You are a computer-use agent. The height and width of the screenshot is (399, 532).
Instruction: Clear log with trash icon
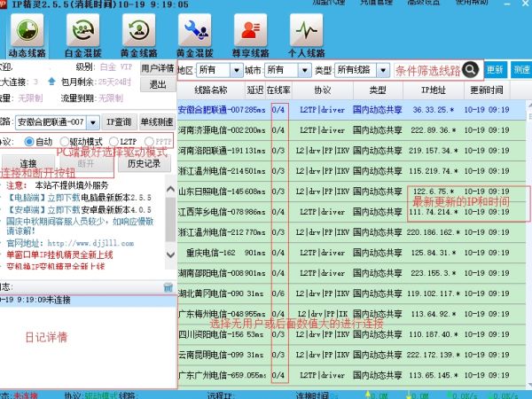tap(168, 287)
